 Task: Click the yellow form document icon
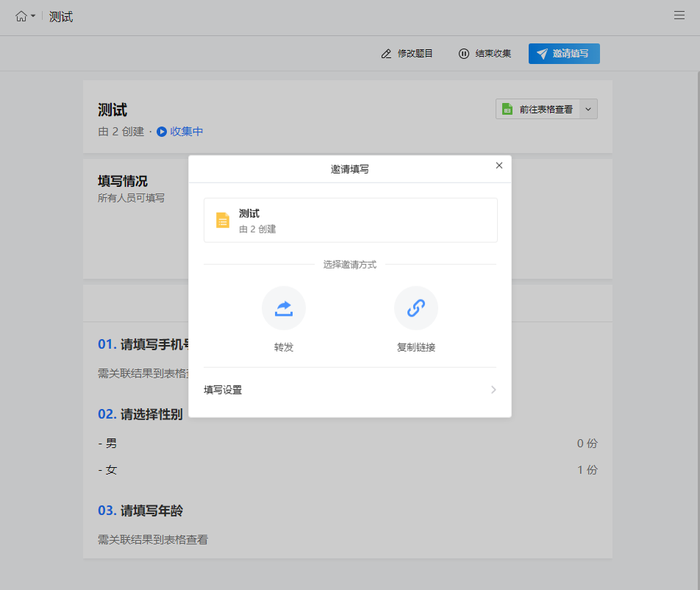coord(223,221)
